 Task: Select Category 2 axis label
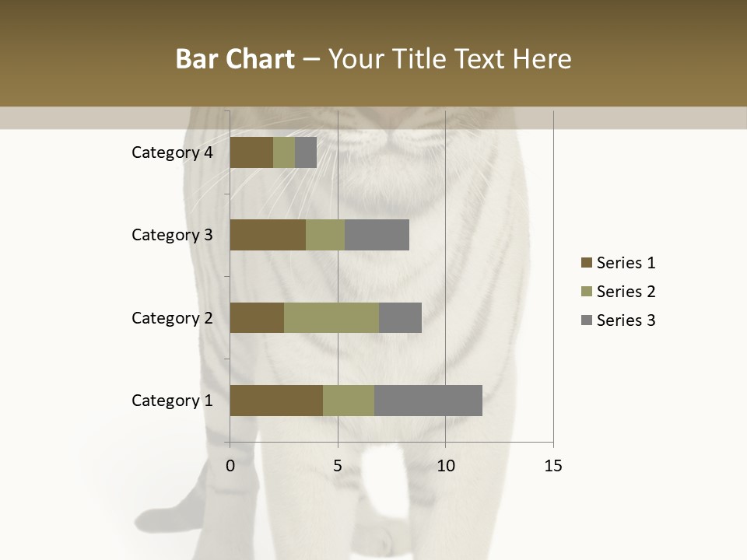click(x=172, y=318)
